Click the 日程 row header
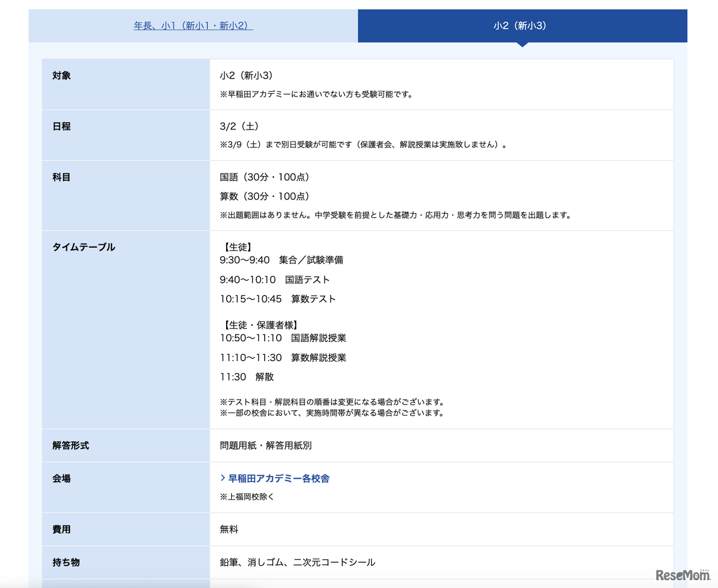 coord(62,127)
